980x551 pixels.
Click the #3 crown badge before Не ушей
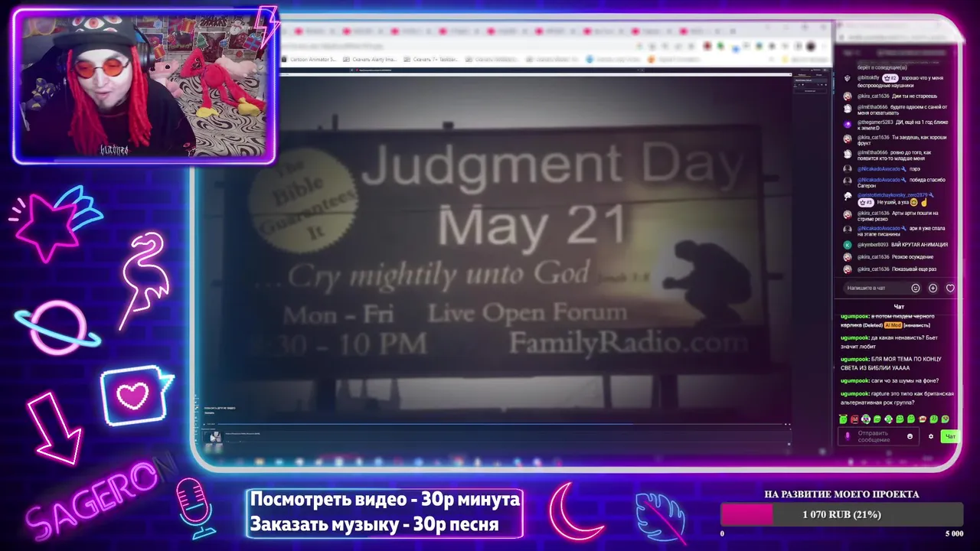tap(866, 203)
